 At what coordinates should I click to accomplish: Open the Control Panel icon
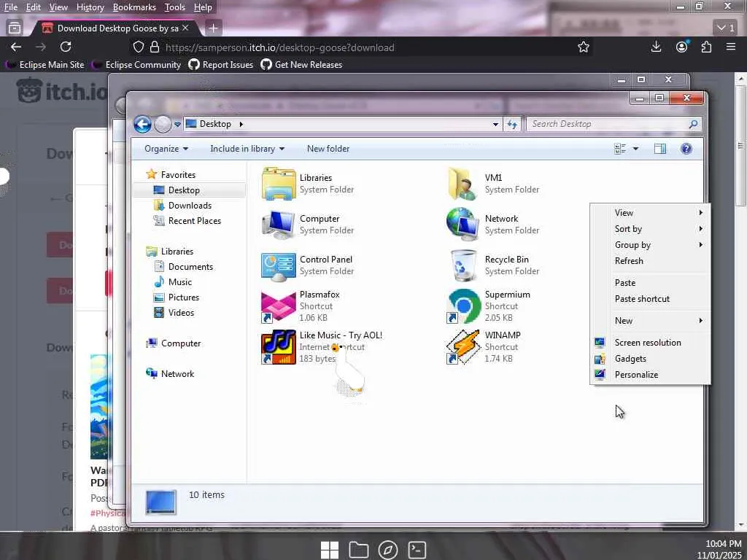[x=278, y=265]
